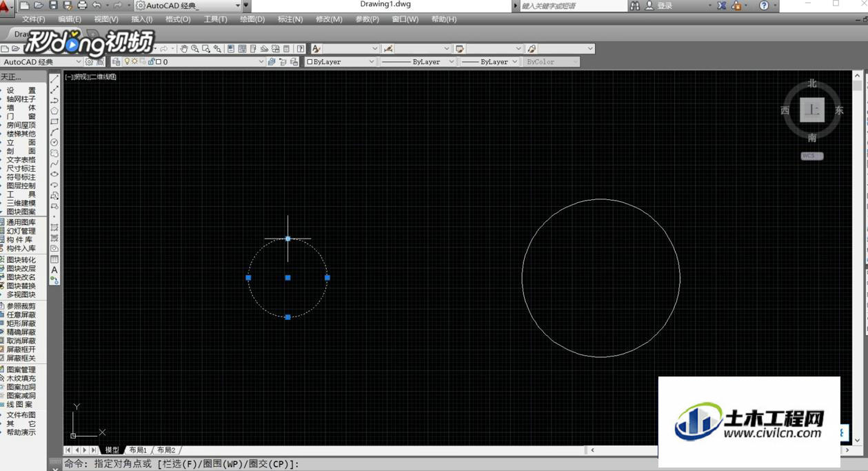Click the Zoom Window icon
This screenshot has height=471, width=868.
click(x=206, y=49)
